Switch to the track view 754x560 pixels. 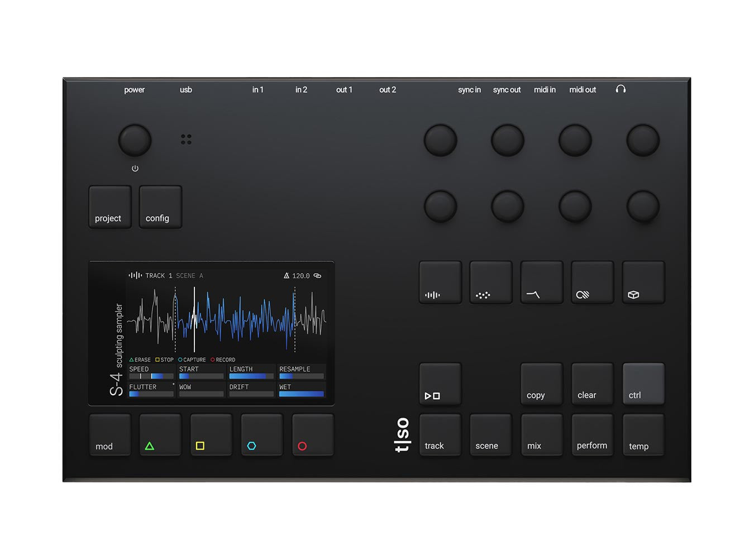click(x=440, y=435)
